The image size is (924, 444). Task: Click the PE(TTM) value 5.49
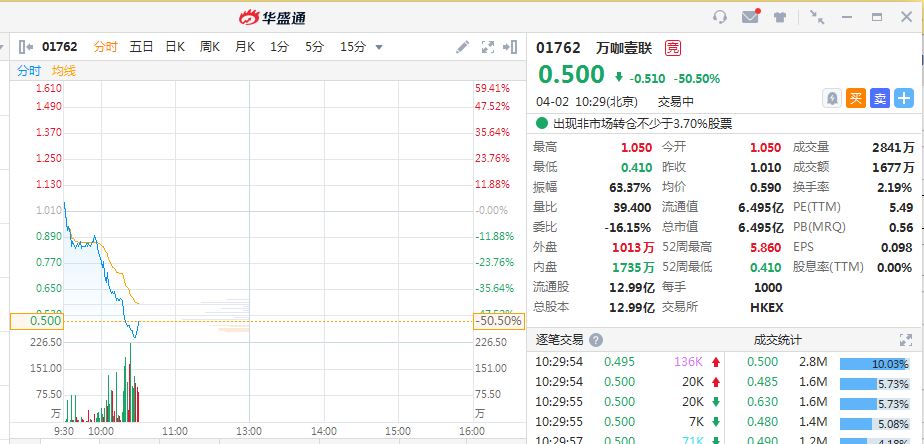[902, 208]
